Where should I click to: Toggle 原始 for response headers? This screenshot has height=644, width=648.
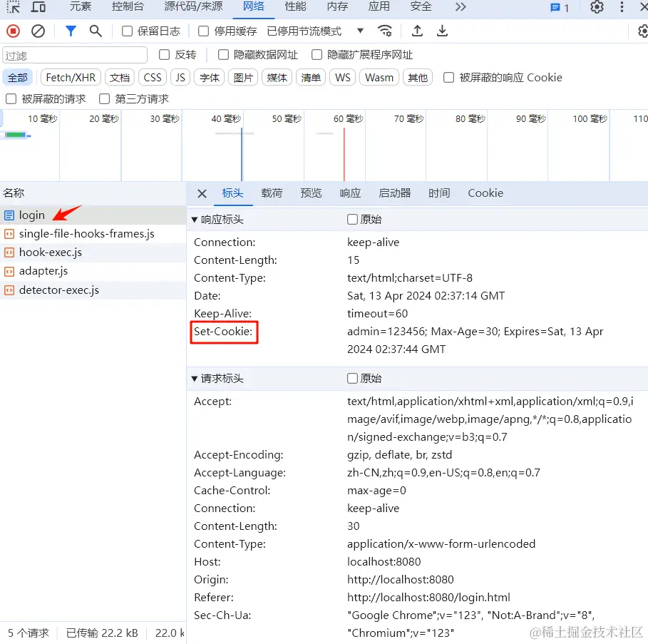tap(352, 220)
